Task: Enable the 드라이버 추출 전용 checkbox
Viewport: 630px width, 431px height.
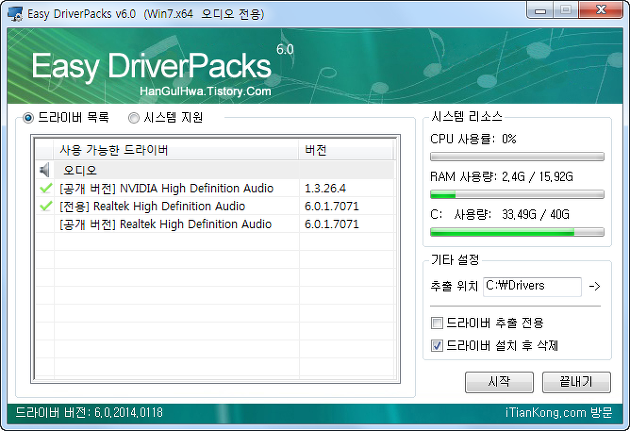Action: [x=437, y=323]
